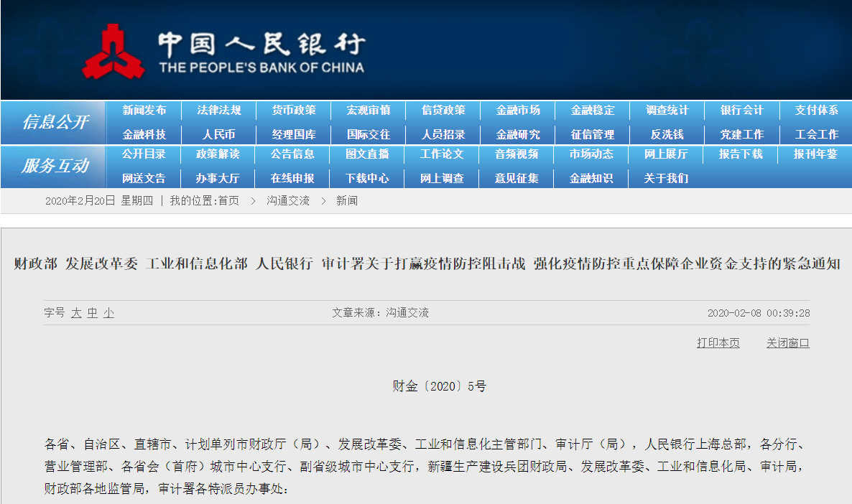This screenshot has width=852, height=504.
Task: Open 征信管理 section
Action: [x=592, y=134]
